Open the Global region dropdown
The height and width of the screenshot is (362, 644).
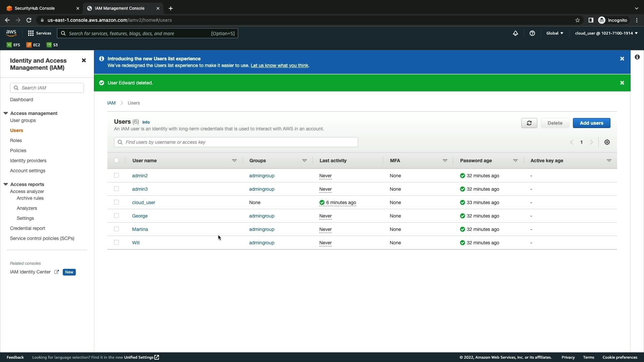click(x=554, y=33)
